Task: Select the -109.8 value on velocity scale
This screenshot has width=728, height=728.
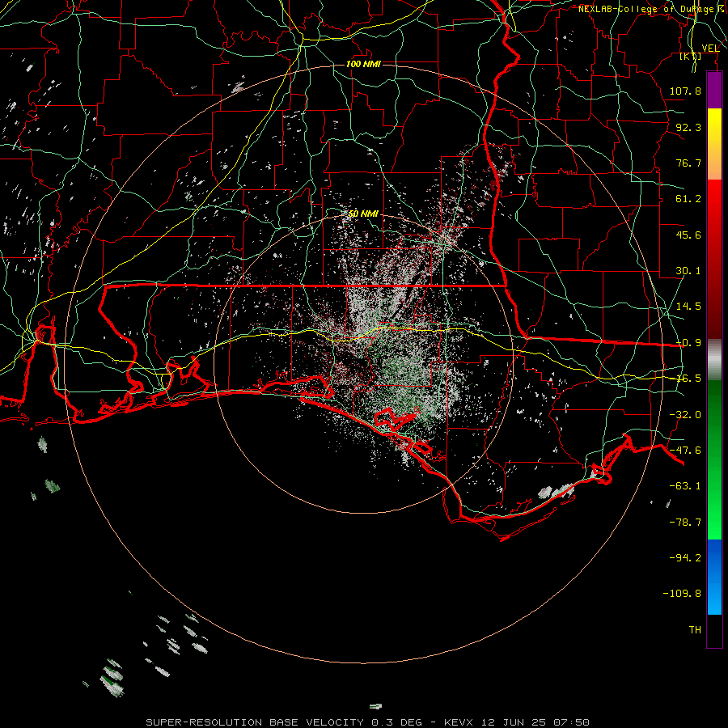Action: [x=682, y=594]
